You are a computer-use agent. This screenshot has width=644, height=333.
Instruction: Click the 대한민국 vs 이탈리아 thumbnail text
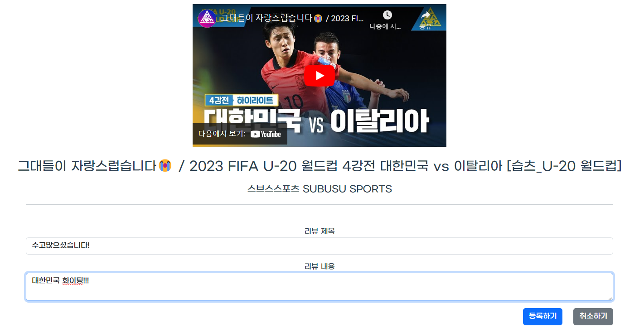(317, 121)
